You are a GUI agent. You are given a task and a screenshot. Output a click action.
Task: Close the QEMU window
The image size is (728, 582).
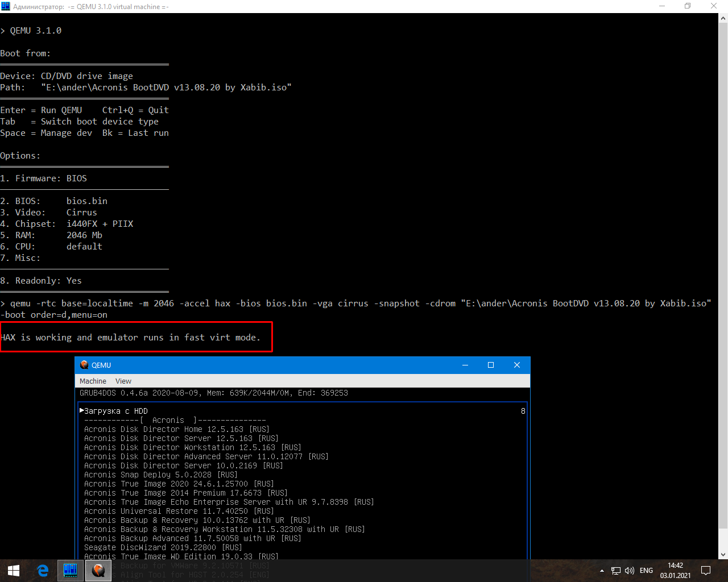(517, 365)
